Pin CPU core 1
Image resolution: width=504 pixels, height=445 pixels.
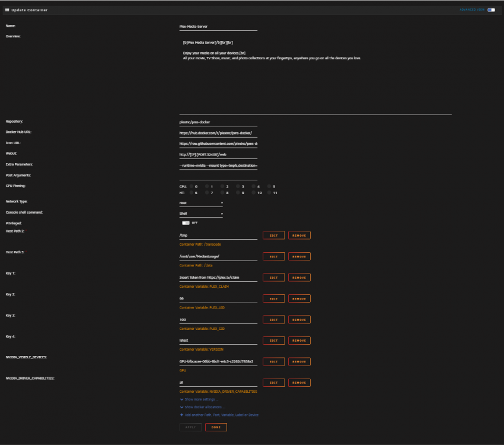point(207,186)
